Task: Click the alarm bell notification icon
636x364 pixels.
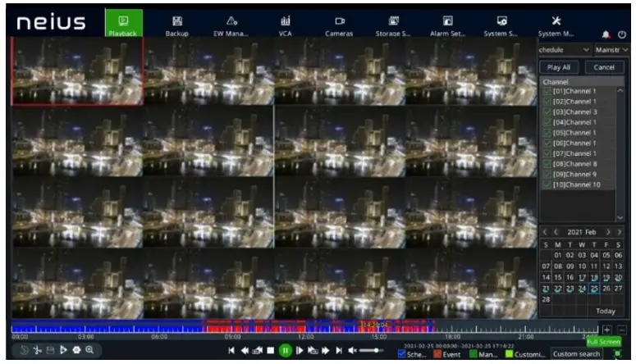Action: click(606, 35)
